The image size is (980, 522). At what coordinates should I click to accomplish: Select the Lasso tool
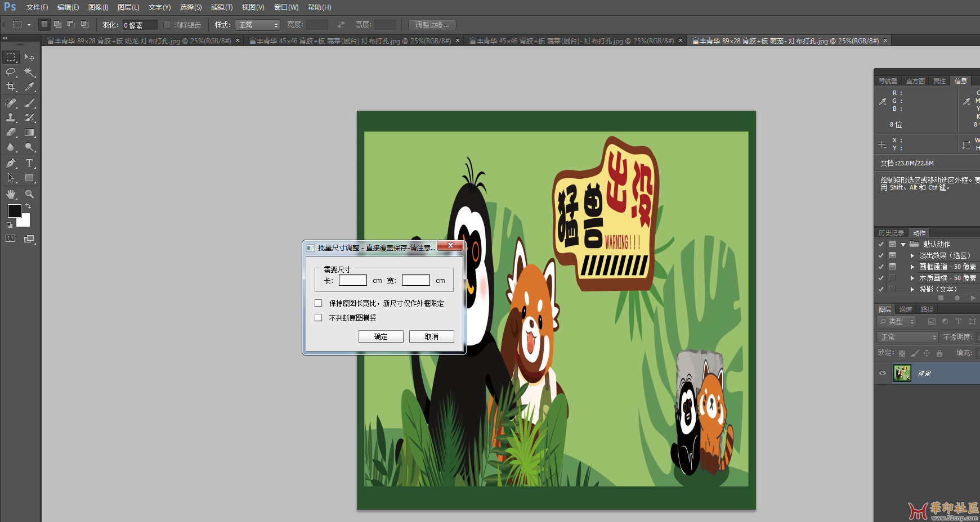11,72
